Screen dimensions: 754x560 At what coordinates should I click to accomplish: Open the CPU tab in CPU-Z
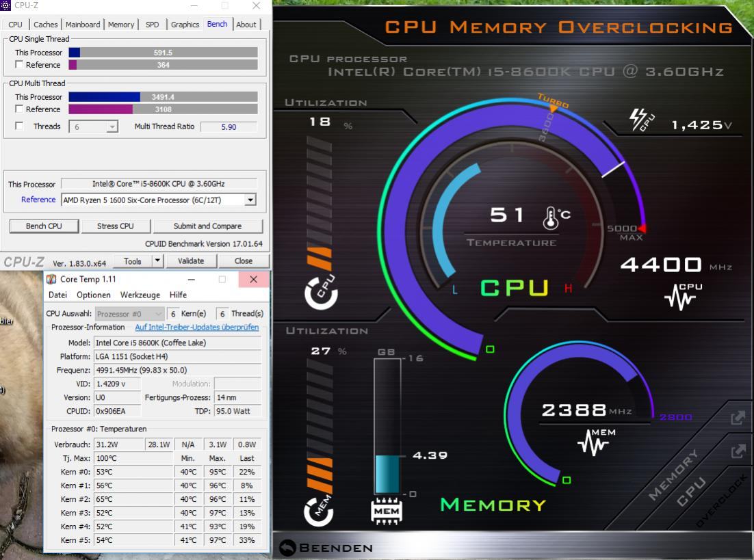pos(15,25)
